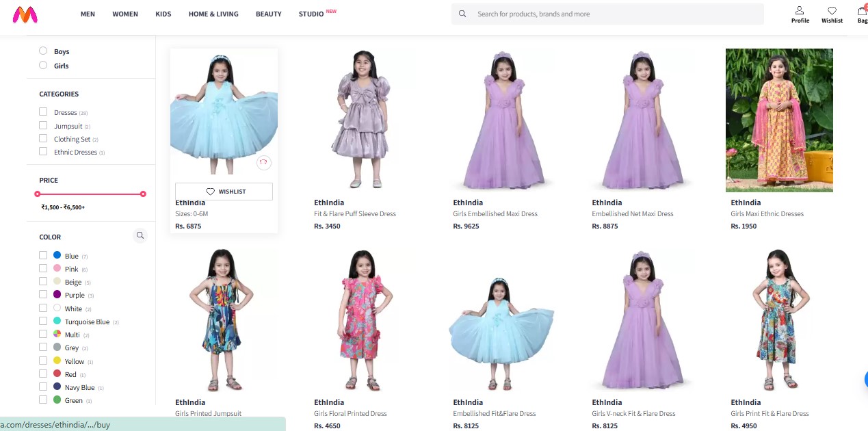Viewport: 868px width, 431px height.
Task: Click the Rs. 3450 price text
Action: [x=327, y=226]
